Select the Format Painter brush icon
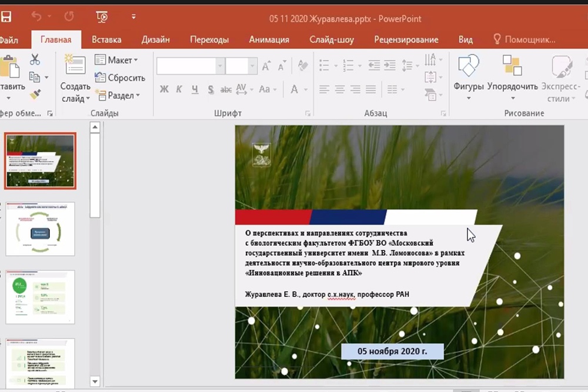This screenshot has height=392, width=588. point(35,94)
